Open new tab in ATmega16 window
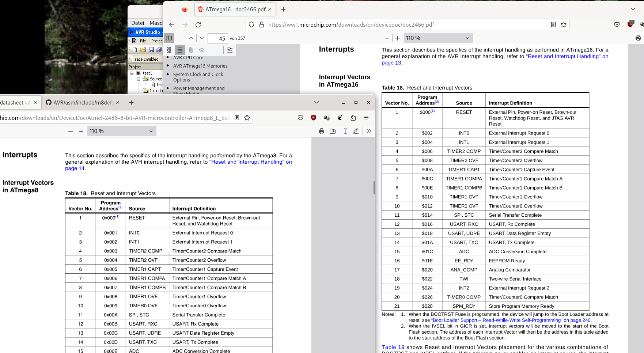 coord(283,9)
